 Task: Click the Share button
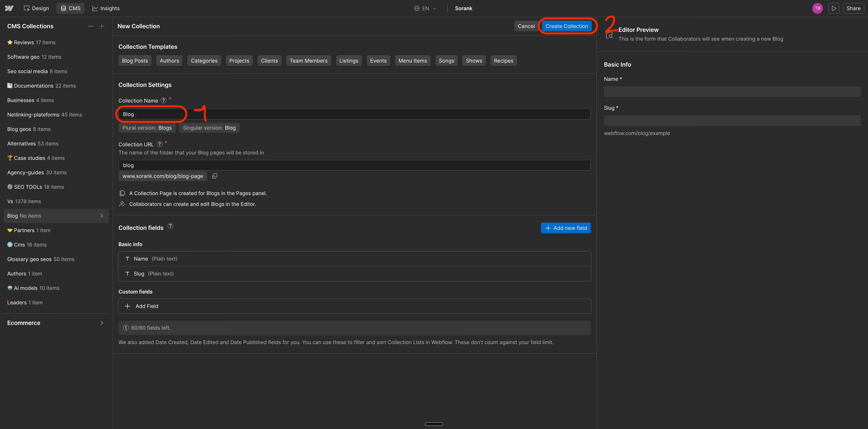click(853, 8)
